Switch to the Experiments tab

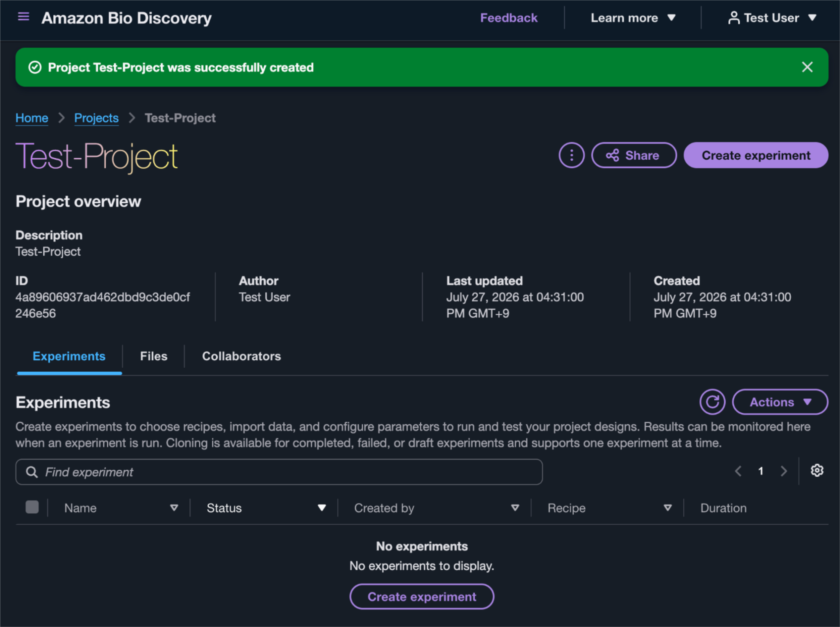(69, 356)
